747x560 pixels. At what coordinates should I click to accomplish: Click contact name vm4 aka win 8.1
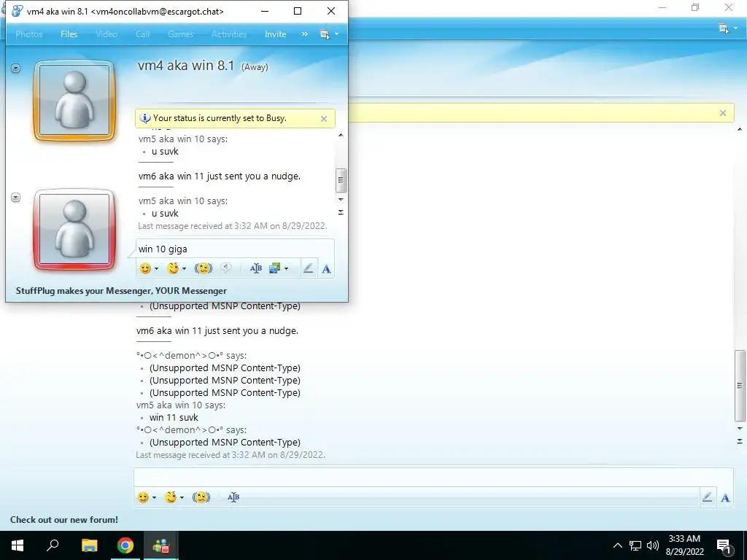click(x=186, y=65)
